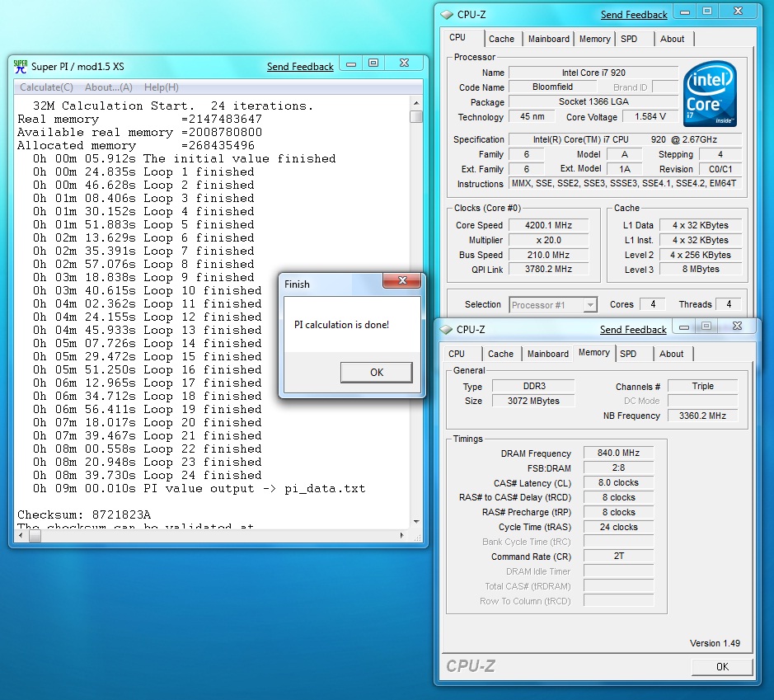Switch to Mainboard tab in lower CPU-Z window

[547, 354]
